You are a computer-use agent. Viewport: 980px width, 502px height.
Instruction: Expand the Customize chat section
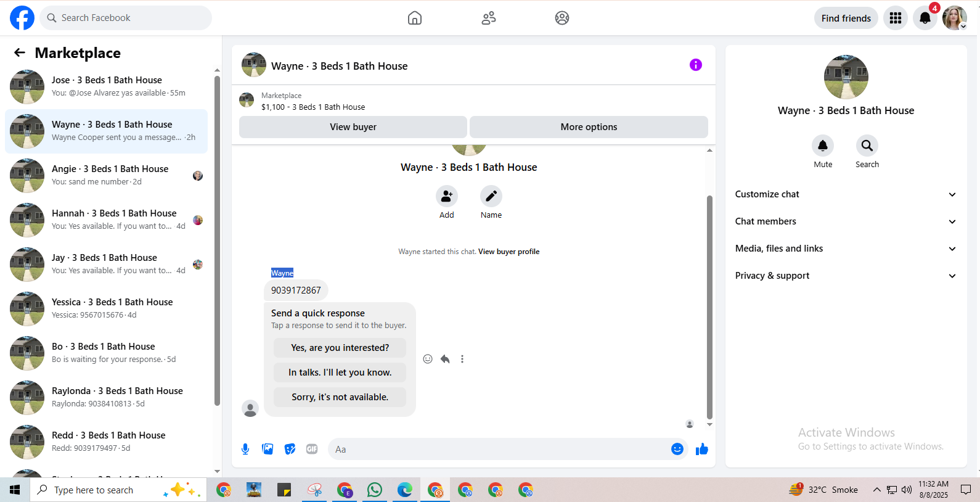(x=846, y=194)
